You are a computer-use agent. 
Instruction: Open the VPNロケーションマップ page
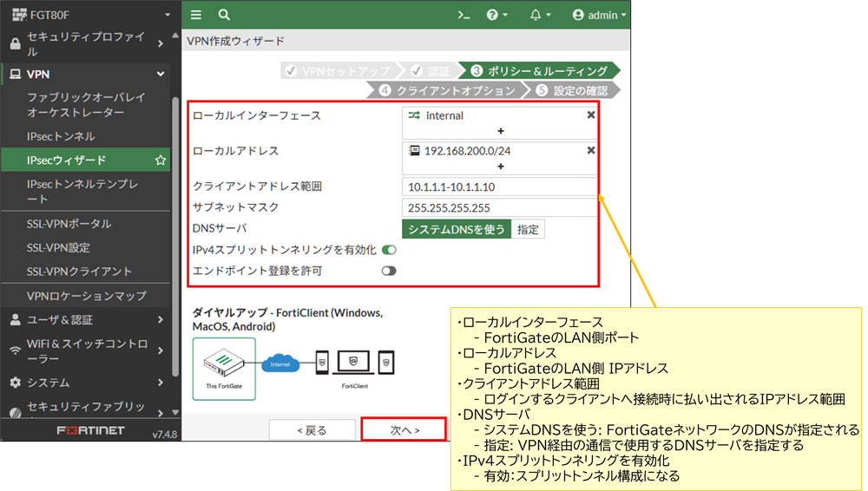pos(86,296)
